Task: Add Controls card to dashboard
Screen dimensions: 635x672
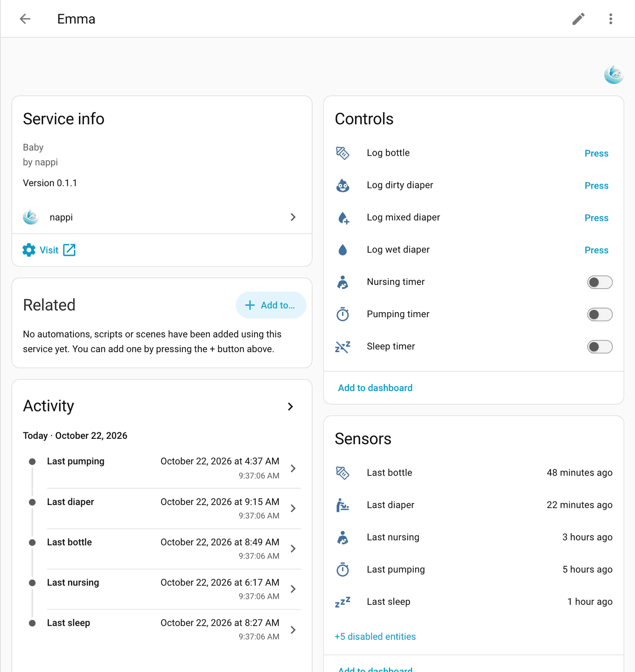Action: (375, 388)
